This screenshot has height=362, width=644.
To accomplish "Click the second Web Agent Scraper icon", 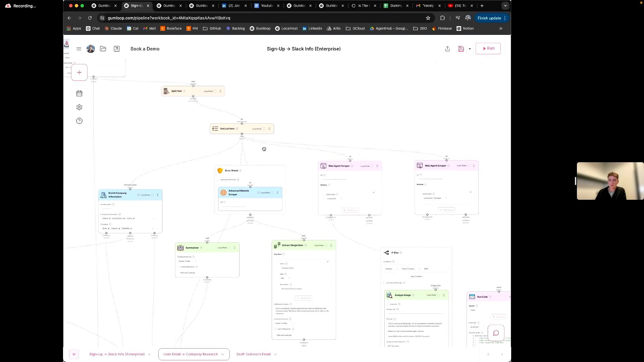I will pos(420,166).
